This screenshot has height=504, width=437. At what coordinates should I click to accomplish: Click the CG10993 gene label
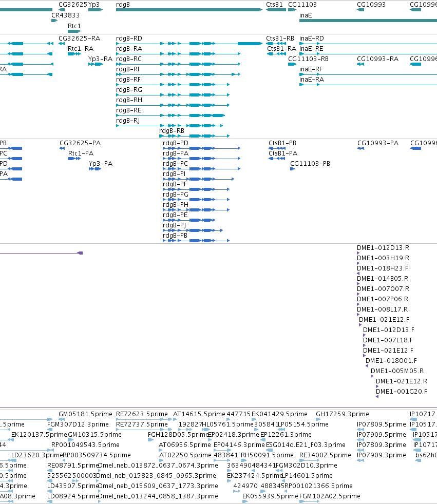371,5
